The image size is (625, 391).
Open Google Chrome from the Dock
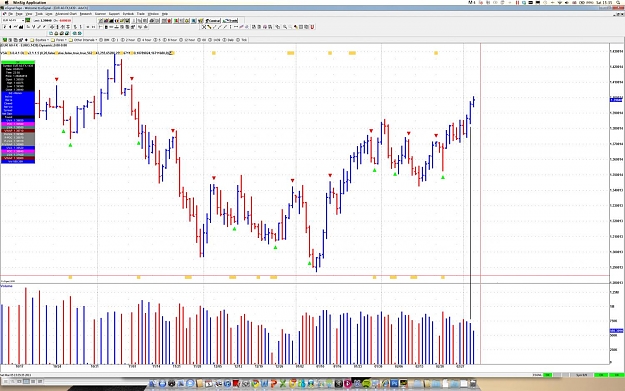click(x=255, y=383)
